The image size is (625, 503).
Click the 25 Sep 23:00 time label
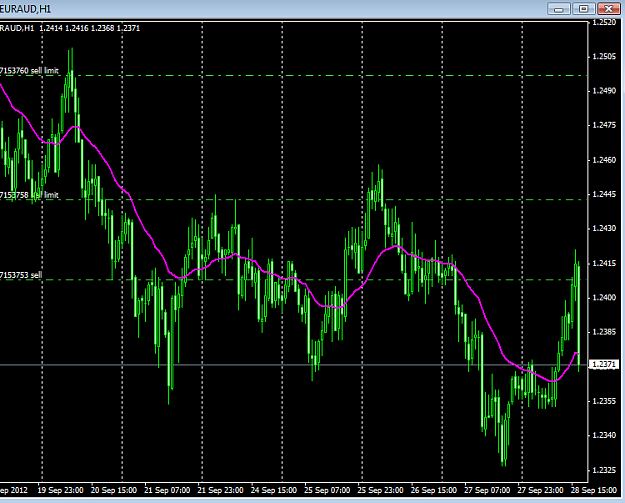[x=380, y=490]
